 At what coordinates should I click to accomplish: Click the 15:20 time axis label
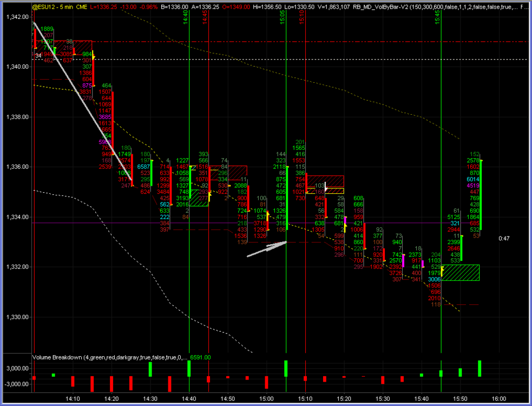344,399
